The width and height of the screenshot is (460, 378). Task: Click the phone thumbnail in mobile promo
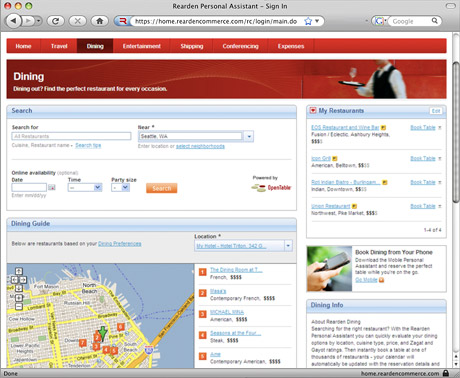329,269
